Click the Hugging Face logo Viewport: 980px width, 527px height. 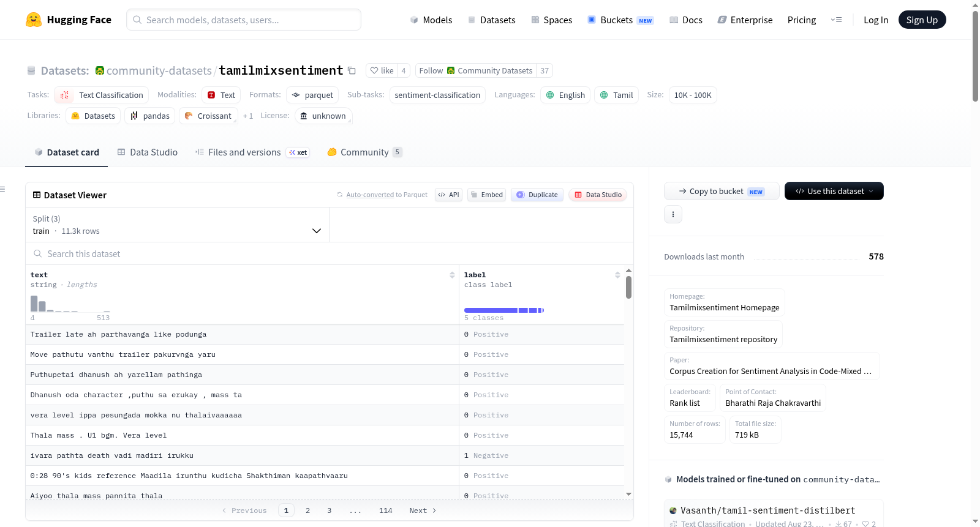tap(68, 20)
